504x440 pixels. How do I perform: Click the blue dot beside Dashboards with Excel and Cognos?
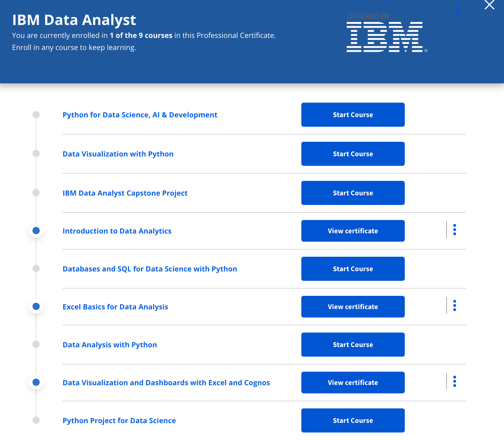pos(36,382)
